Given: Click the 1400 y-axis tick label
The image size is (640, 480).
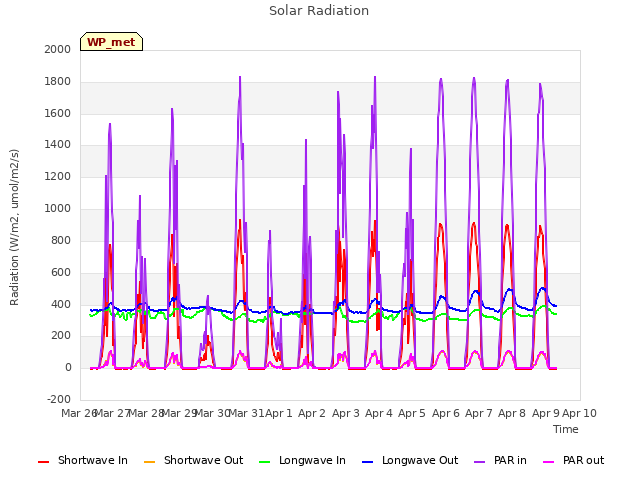Looking at the screenshot, I should (58, 144).
